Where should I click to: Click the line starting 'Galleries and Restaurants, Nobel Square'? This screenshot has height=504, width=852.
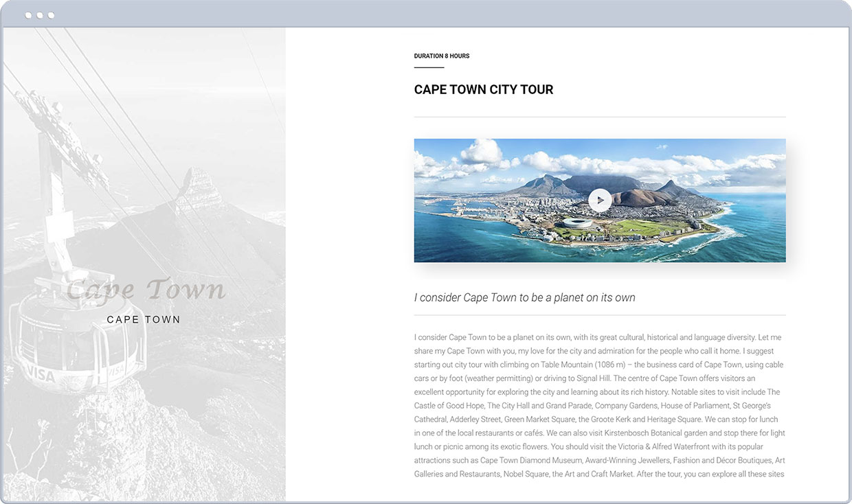coord(599,474)
